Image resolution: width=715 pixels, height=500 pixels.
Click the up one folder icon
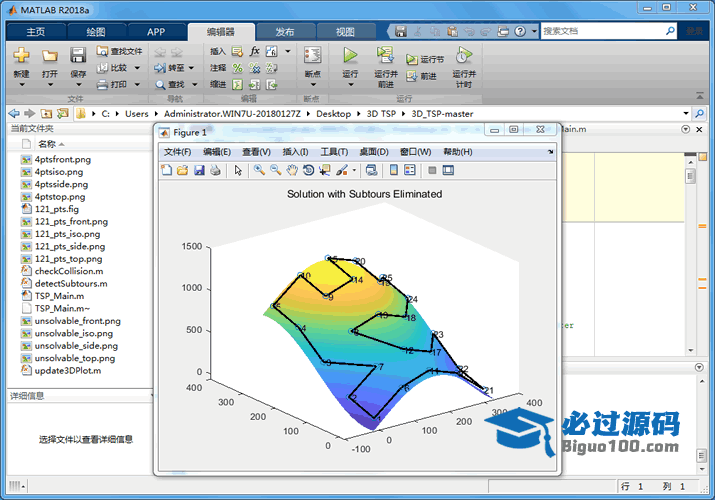46,113
